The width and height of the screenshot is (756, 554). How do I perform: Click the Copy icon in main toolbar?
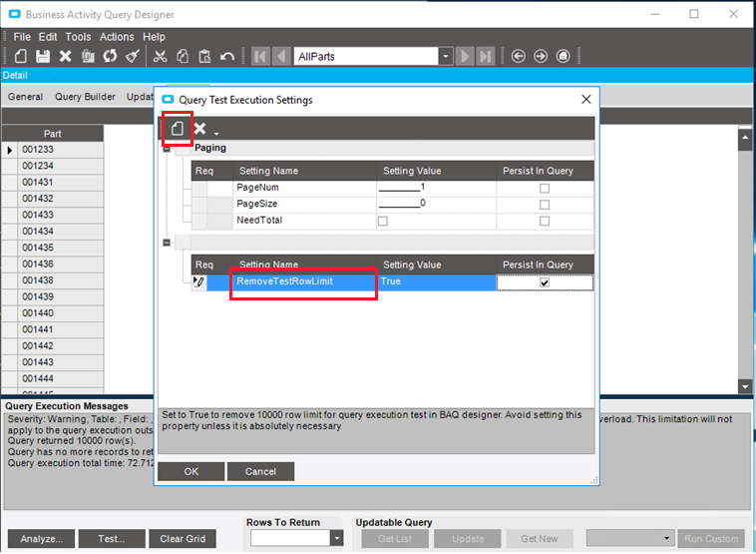click(x=88, y=57)
